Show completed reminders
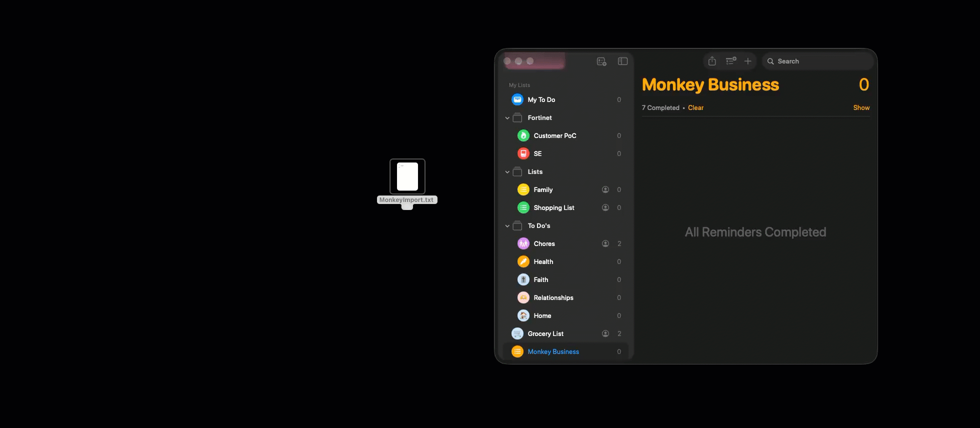This screenshot has height=428, width=980. [x=861, y=107]
